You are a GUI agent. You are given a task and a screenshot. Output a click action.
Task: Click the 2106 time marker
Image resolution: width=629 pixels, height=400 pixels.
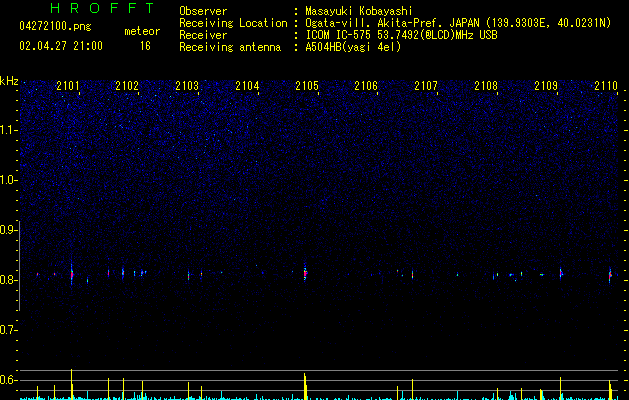(366, 86)
